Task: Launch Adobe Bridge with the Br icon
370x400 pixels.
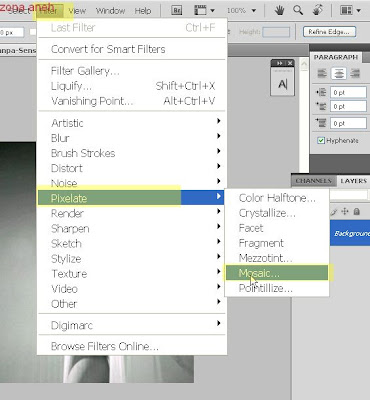Action: (x=176, y=10)
